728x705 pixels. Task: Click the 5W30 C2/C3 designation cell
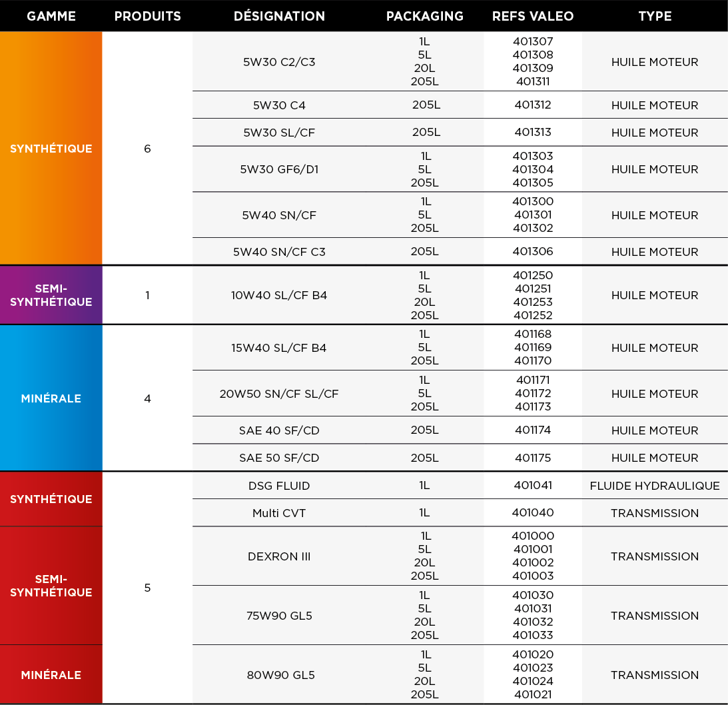[279, 62]
